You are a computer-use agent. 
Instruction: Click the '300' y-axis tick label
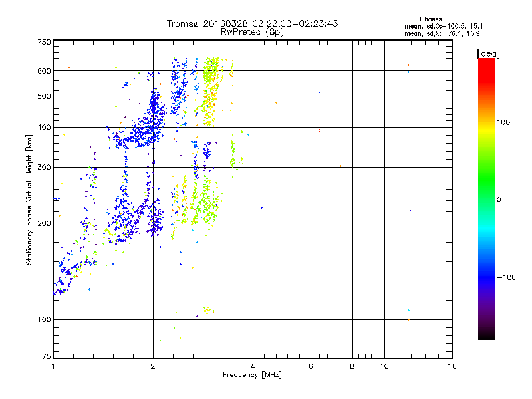(44, 168)
